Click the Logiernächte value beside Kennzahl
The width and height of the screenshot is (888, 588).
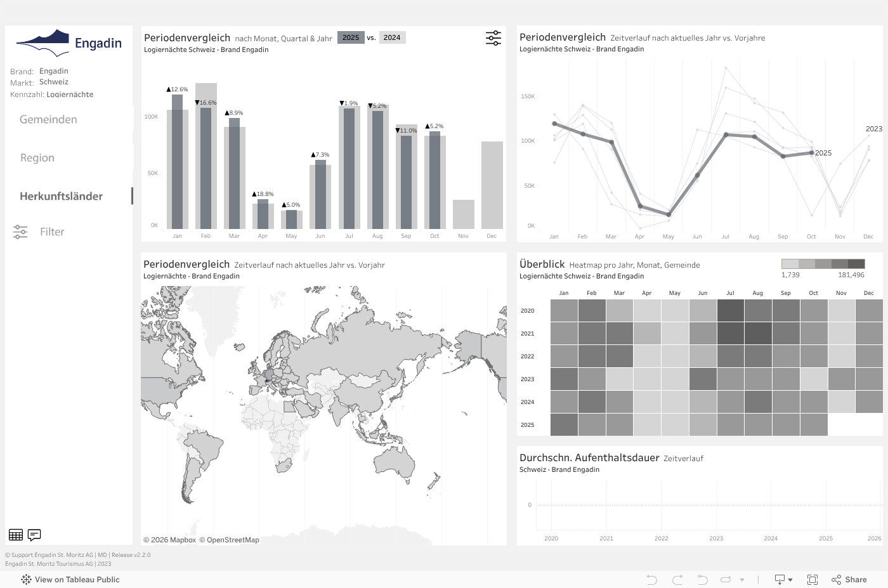pos(70,95)
